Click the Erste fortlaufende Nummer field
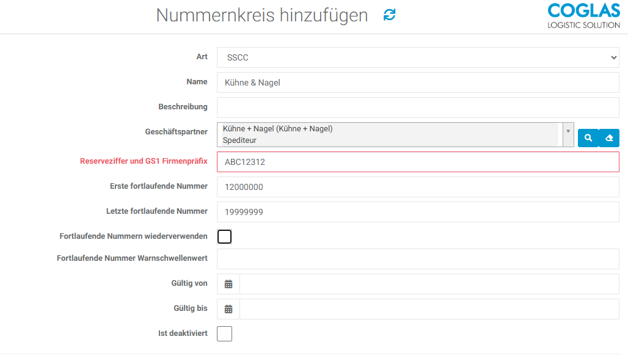The image size is (628, 364). click(x=418, y=187)
